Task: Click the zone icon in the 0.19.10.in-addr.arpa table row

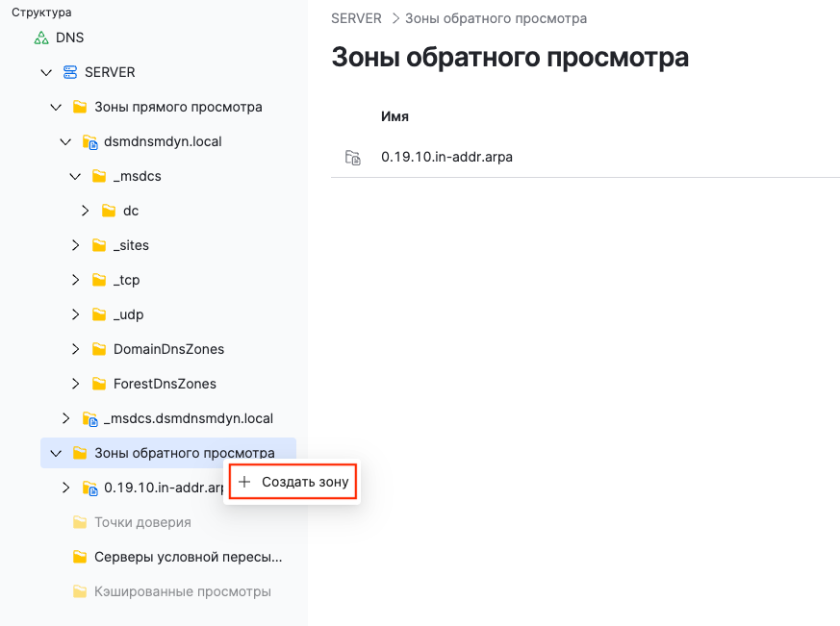Action: coord(353,158)
